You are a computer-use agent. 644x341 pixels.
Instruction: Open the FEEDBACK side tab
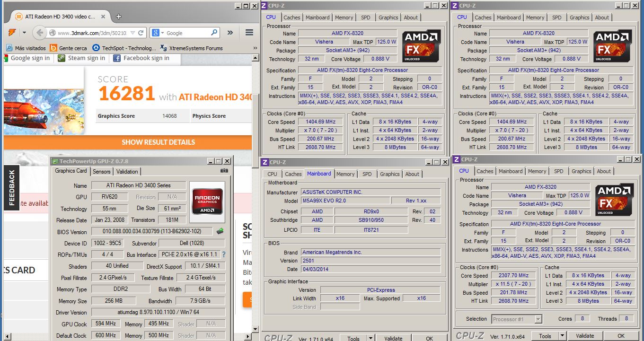pos(12,187)
